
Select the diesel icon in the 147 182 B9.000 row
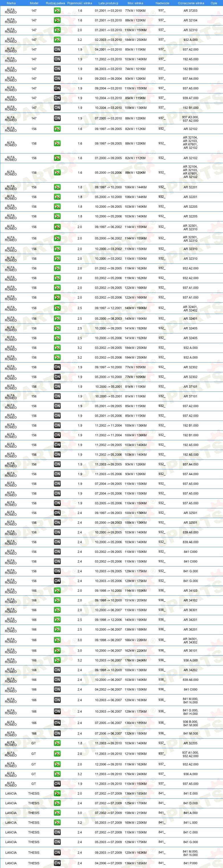(57, 69)
